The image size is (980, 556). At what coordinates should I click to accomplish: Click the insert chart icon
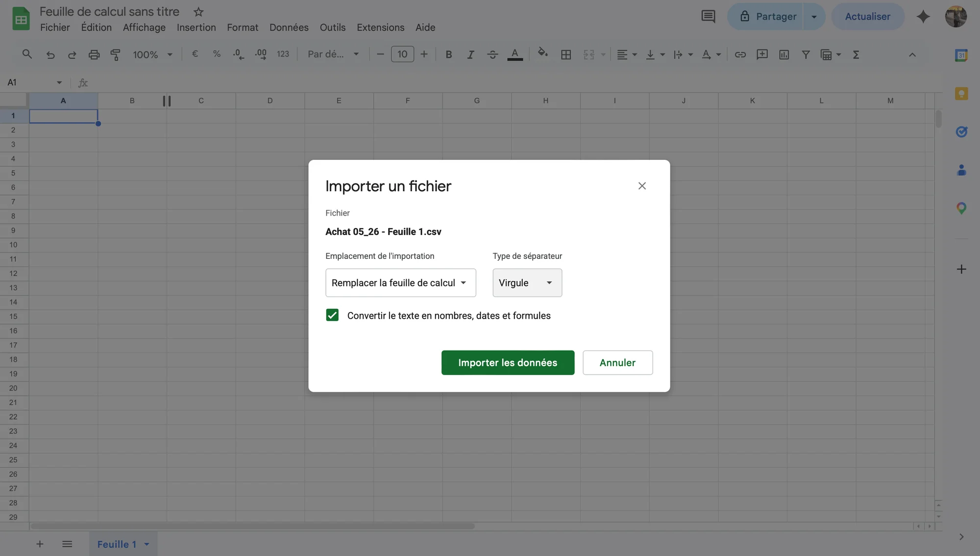(x=784, y=54)
